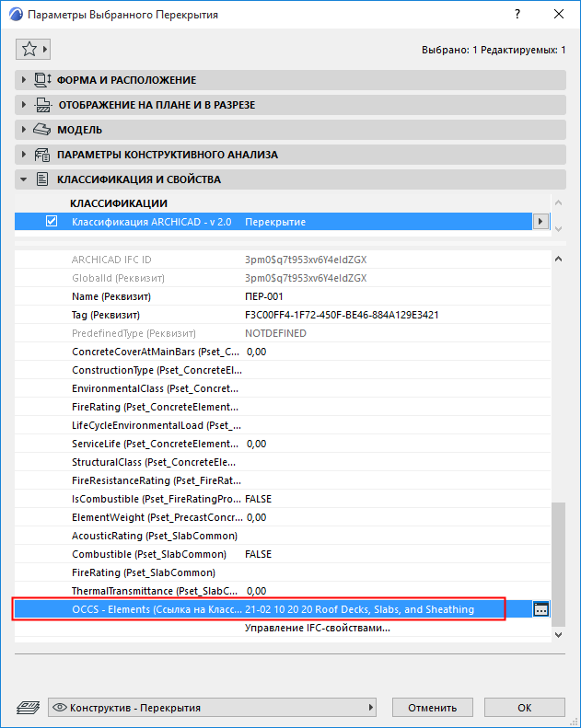
Task: Click down arrow of classifications list scrollbar
Action: [558, 229]
